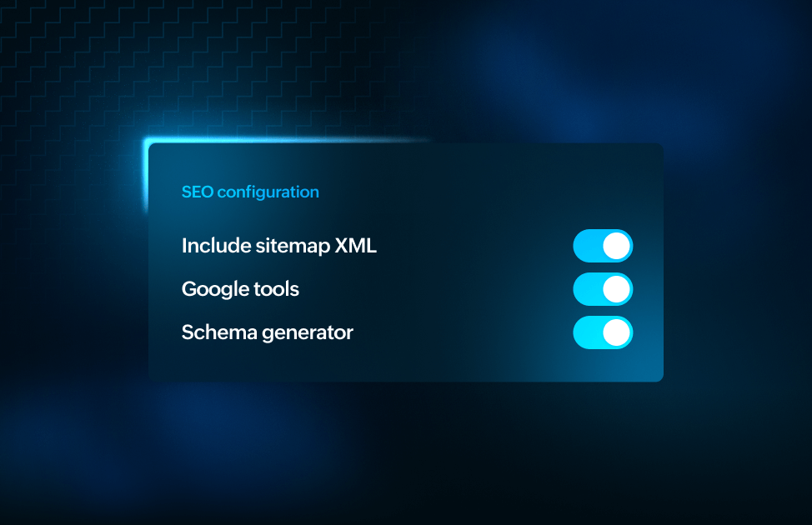This screenshot has height=525, width=812.
Task: Click the word "Google" in the second option
Action: [x=208, y=289]
